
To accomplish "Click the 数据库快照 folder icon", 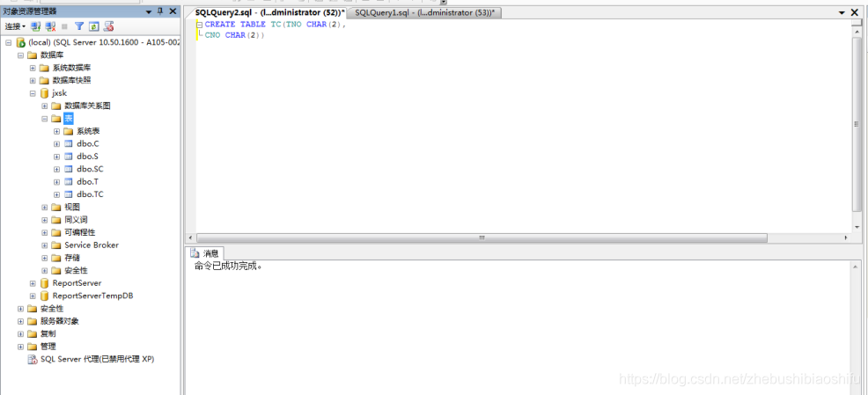I will click(44, 81).
